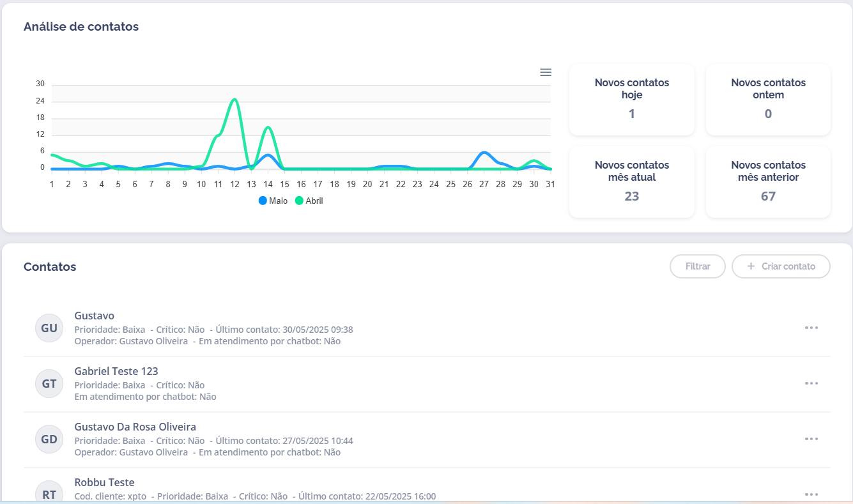This screenshot has height=504, width=853.
Task: Open the chart hamburger menu
Action: pos(545,72)
